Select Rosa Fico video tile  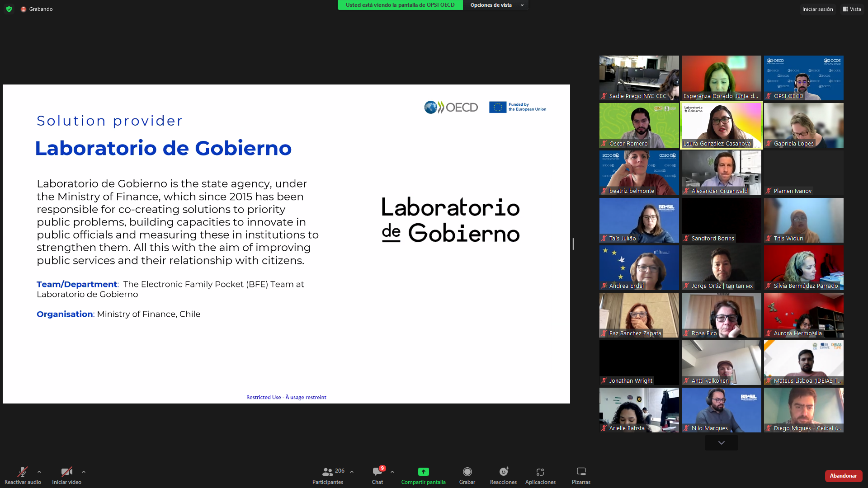click(722, 315)
